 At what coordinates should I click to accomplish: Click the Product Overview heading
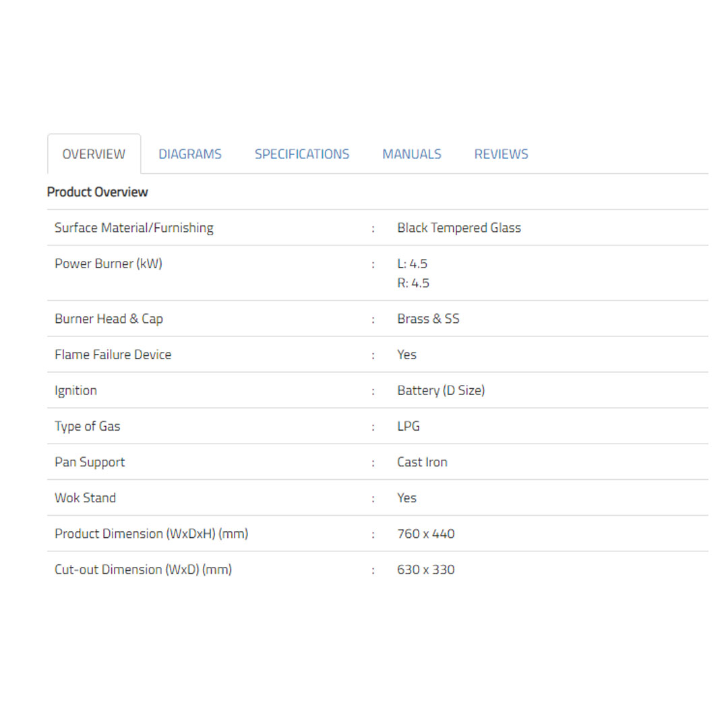98,192
